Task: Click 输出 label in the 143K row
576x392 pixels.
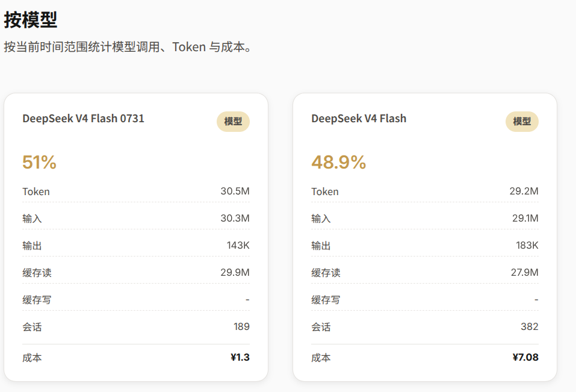Action: pos(32,246)
